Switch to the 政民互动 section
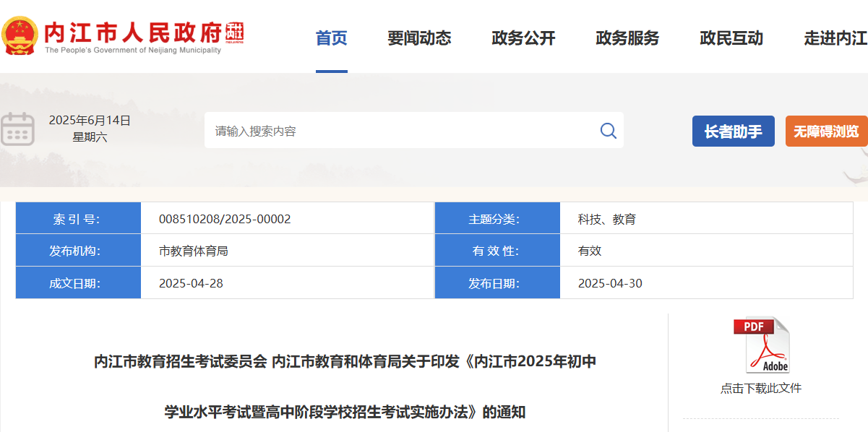Viewport: 868px width, 432px height. pyautogui.click(x=731, y=38)
